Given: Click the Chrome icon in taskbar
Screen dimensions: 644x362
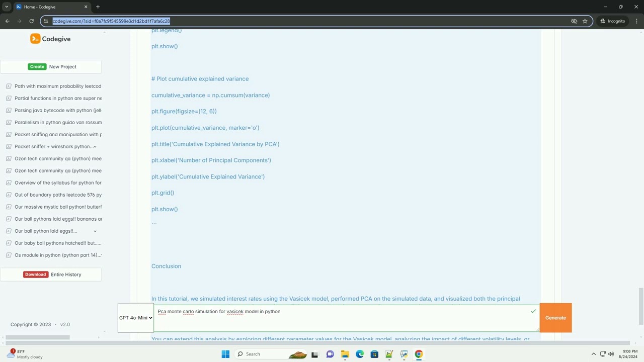Looking at the screenshot, I should coord(419,354).
